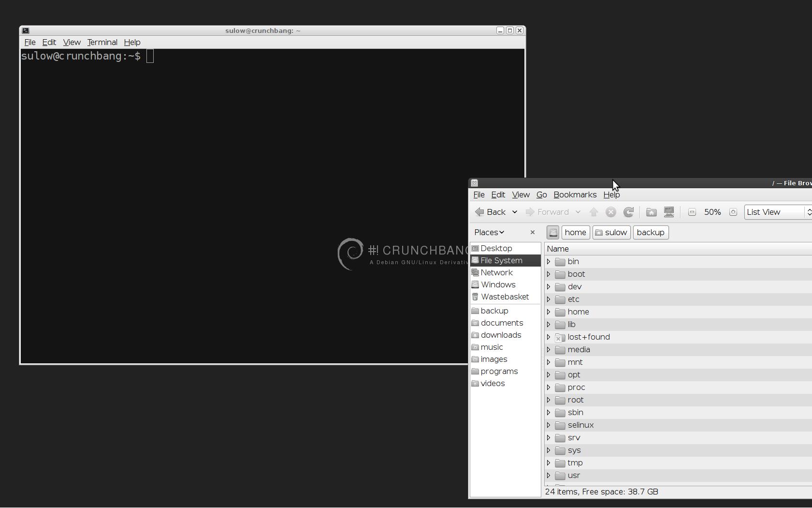This screenshot has width=812, height=508.
Task: Open the Home folder toolbar icon
Action: (652, 212)
